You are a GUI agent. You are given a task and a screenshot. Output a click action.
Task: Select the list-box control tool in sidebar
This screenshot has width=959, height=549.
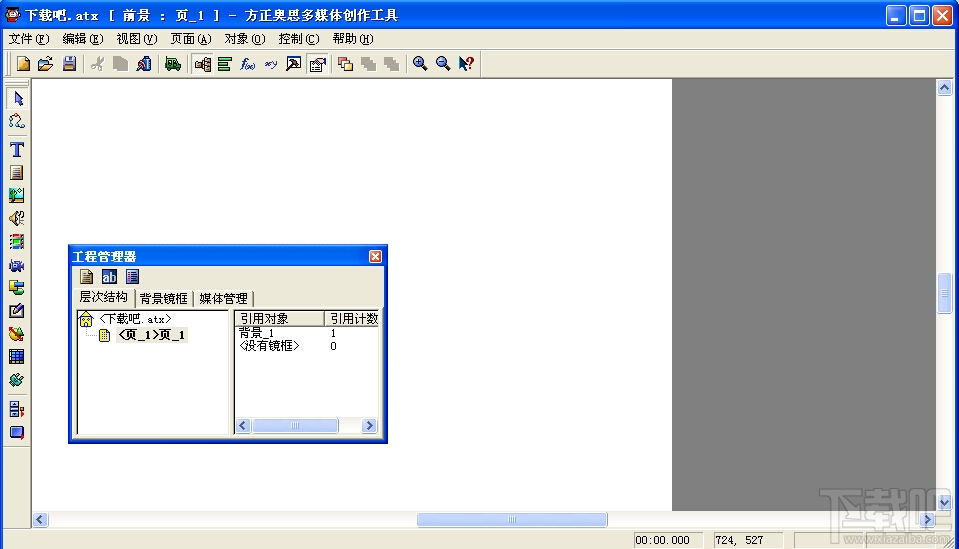[x=17, y=409]
